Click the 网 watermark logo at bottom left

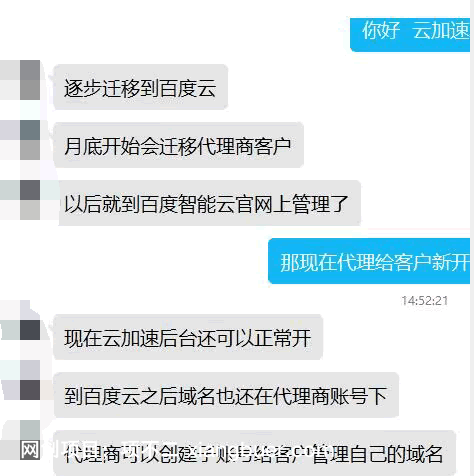point(29,450)
